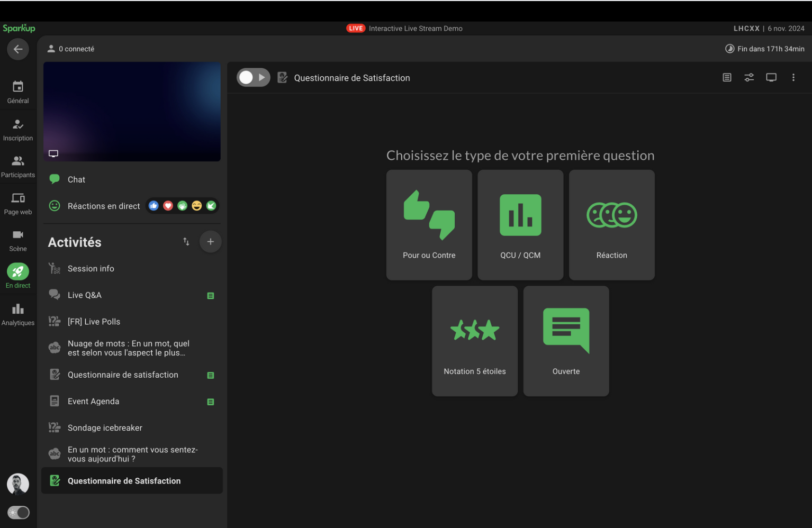The image size is (812, 528).
Task: Click the back arrow button
Action: coord(18,49)
